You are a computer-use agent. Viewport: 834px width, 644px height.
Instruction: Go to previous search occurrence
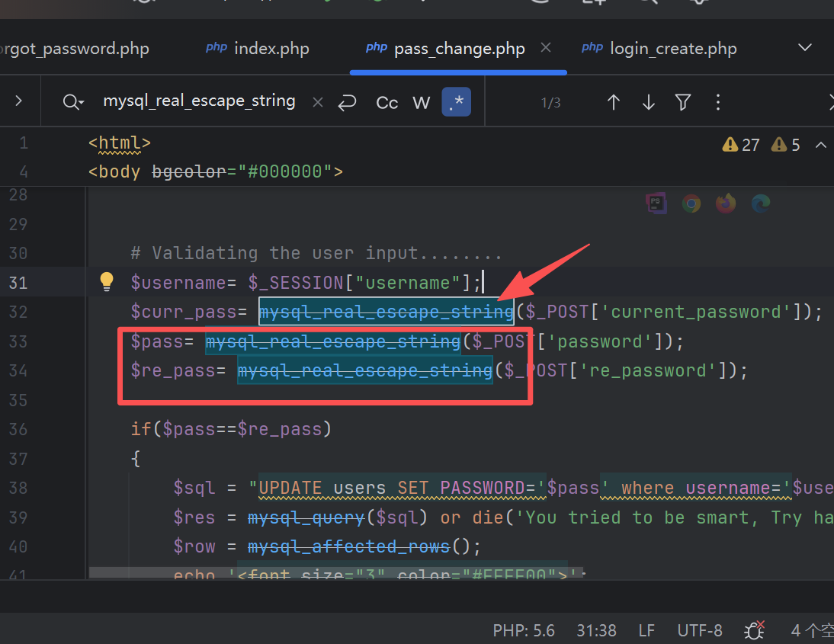613,102
